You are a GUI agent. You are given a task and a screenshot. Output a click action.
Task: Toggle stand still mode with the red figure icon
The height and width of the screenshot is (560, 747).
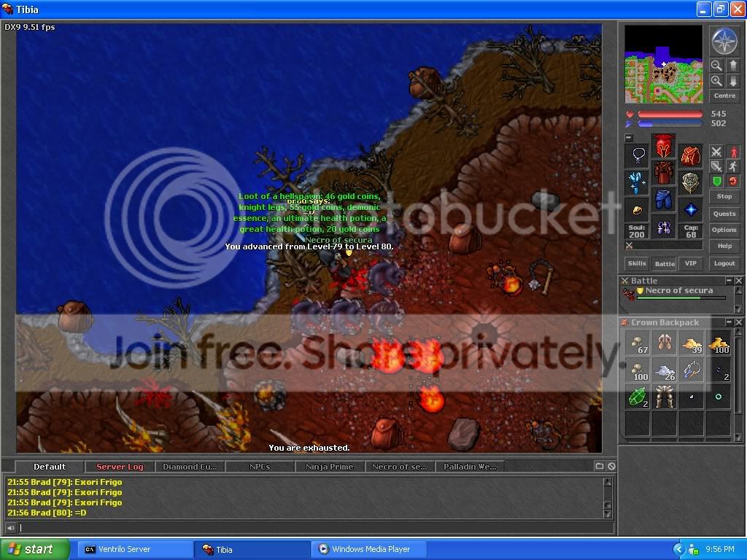(x=732, y=152)
